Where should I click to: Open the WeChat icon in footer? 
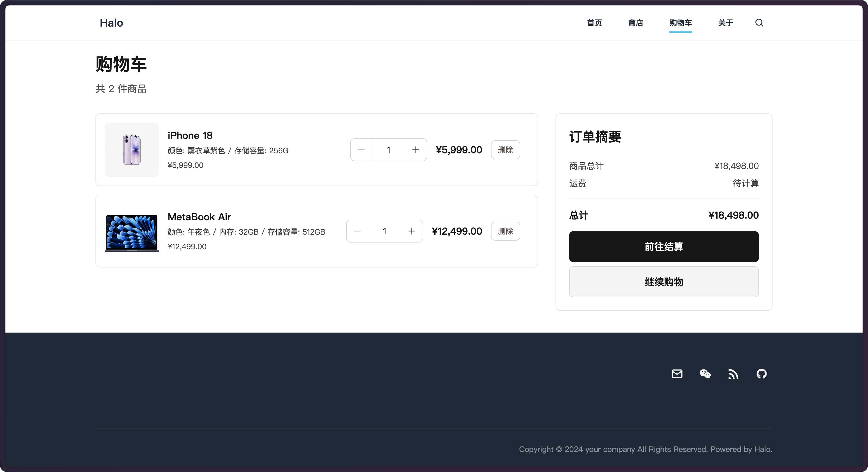[705, 374]
